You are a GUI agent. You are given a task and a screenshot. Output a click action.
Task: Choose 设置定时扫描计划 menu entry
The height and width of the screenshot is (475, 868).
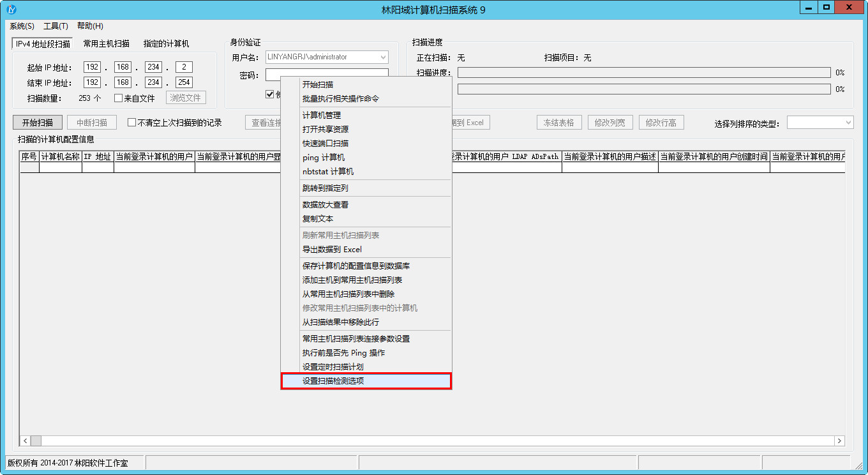point(366,366)
